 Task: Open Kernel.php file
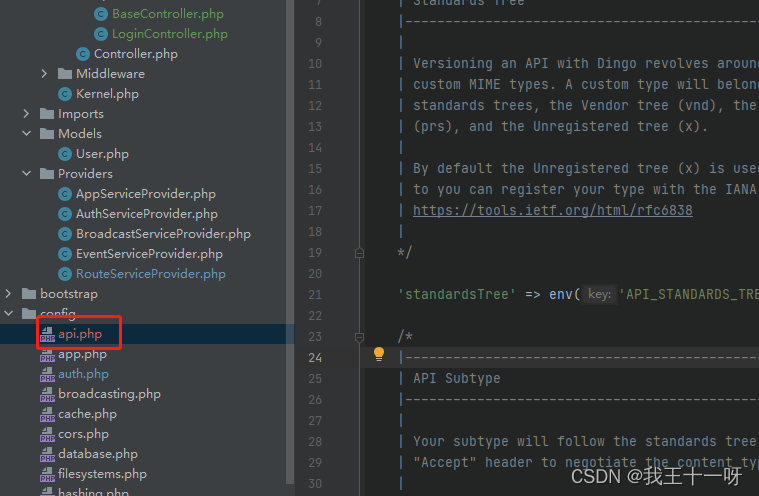[107, 94]
